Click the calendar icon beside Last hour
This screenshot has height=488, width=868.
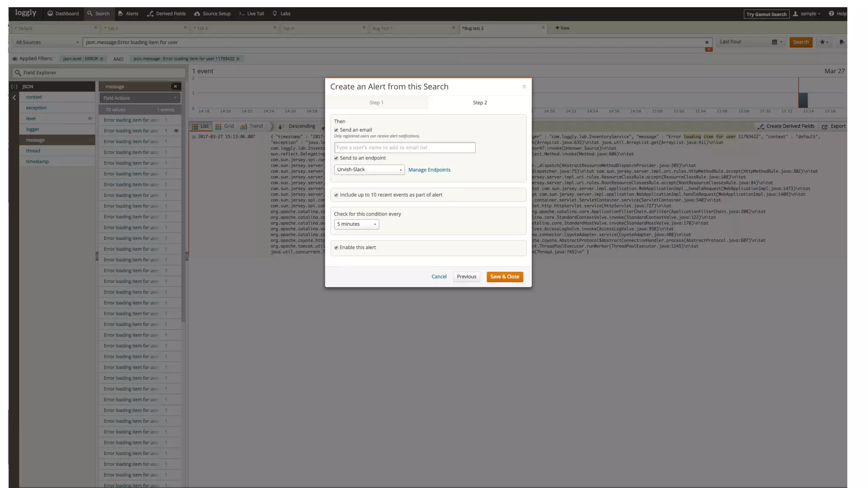coord(774,42)
